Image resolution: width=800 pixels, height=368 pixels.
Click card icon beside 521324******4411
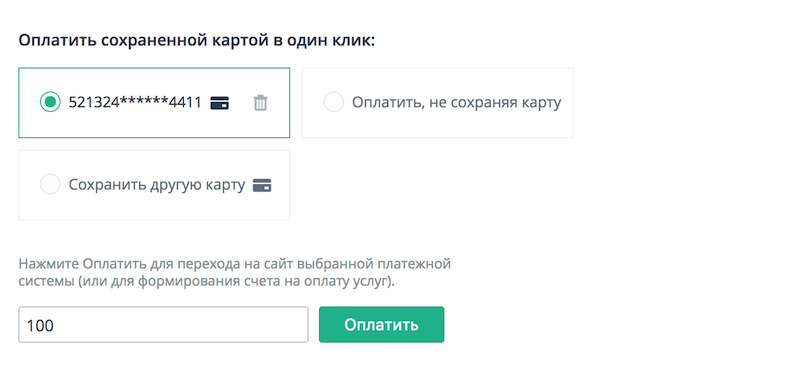219,103
